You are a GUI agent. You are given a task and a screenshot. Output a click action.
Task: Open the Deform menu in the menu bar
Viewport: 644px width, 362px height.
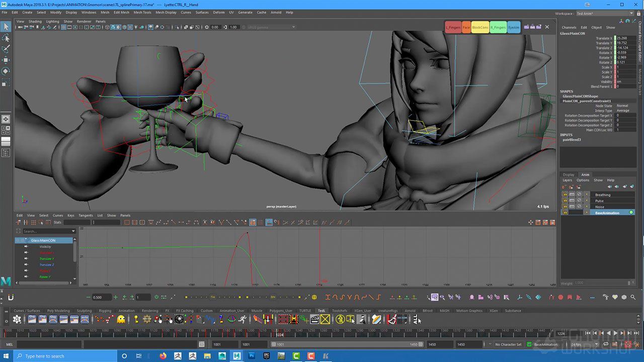point(218,12)
